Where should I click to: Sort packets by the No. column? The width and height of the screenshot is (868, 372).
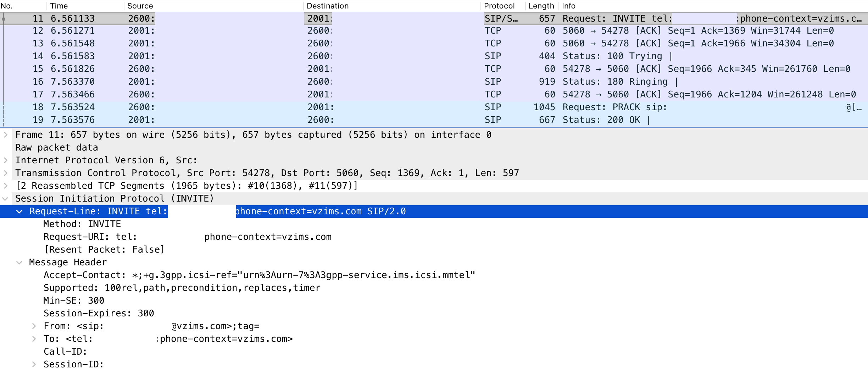[23, 6]
